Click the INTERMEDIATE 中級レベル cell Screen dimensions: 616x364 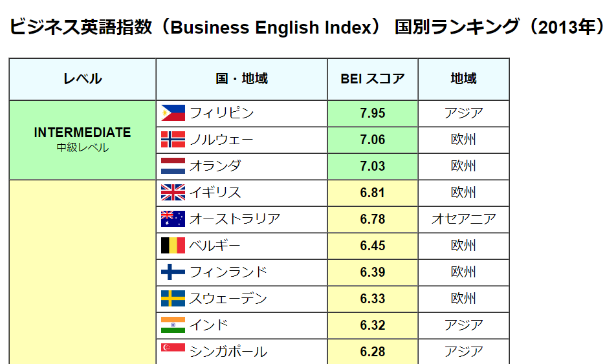83,140
